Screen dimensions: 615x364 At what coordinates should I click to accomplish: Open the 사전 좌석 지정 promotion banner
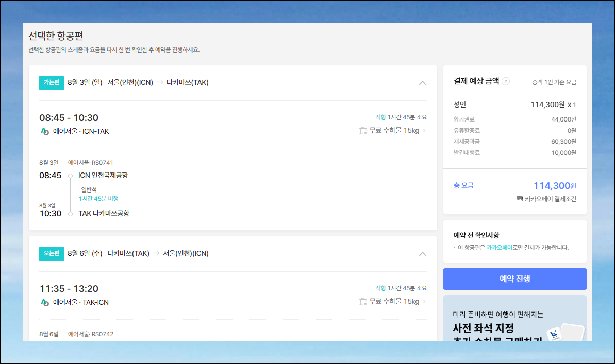[x=514, y=318]
